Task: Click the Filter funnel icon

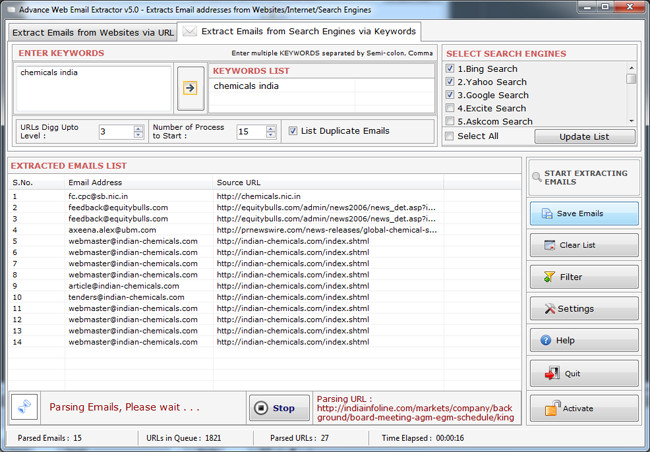Action: (549, 277)
